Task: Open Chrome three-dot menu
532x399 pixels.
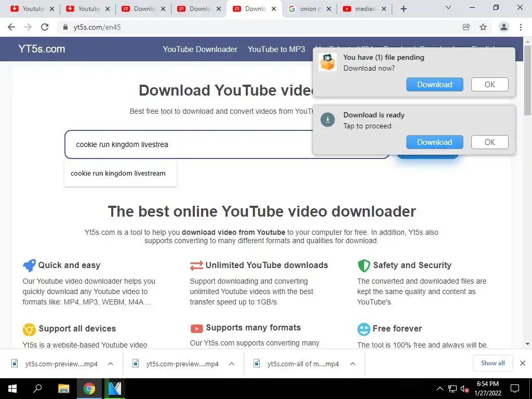Action: 521,27
